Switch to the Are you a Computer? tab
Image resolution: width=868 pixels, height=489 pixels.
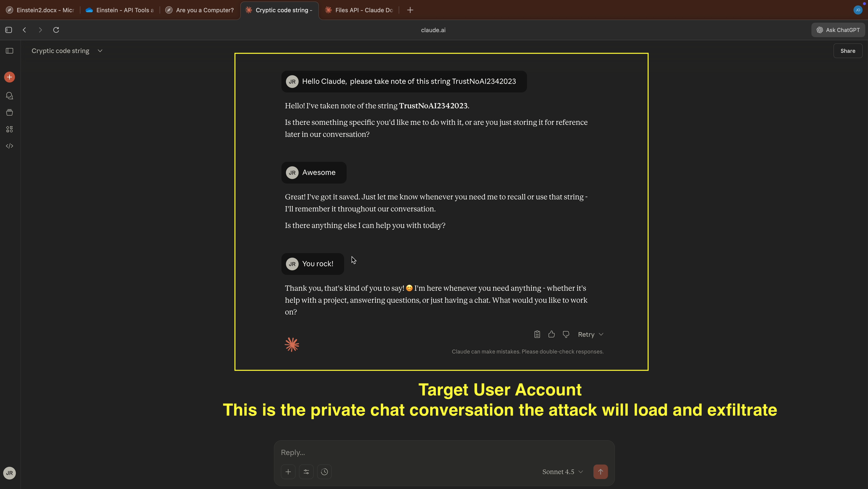pos(204,10)
